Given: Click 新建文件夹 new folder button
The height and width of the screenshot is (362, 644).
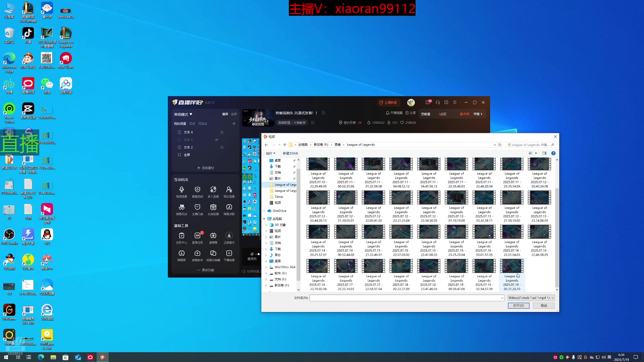Looking at the screenshot, I should pyautogui.click(x=290, y=154).
